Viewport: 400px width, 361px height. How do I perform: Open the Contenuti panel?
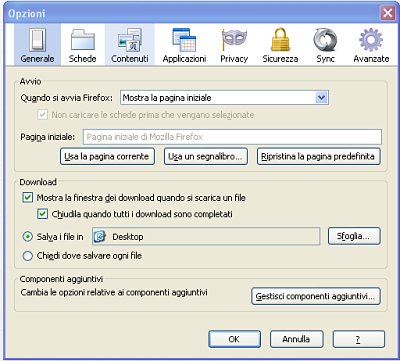tap(130, 45)
